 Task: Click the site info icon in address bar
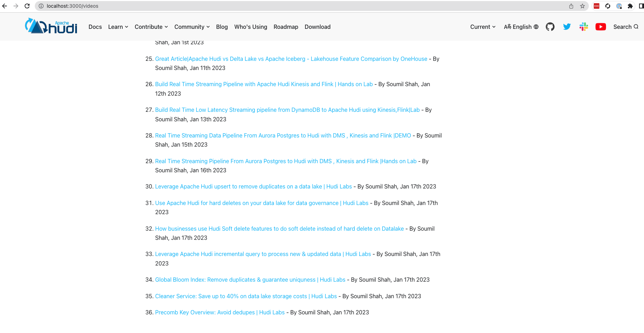tap(41, 6)
